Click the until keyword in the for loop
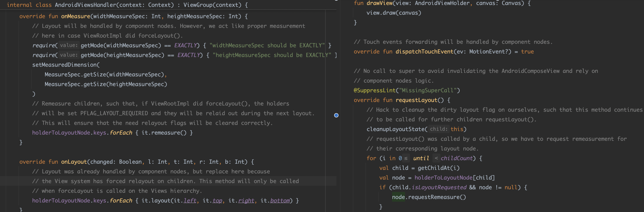Viewport: 644px width, 212px height. (x=421, y=158)
